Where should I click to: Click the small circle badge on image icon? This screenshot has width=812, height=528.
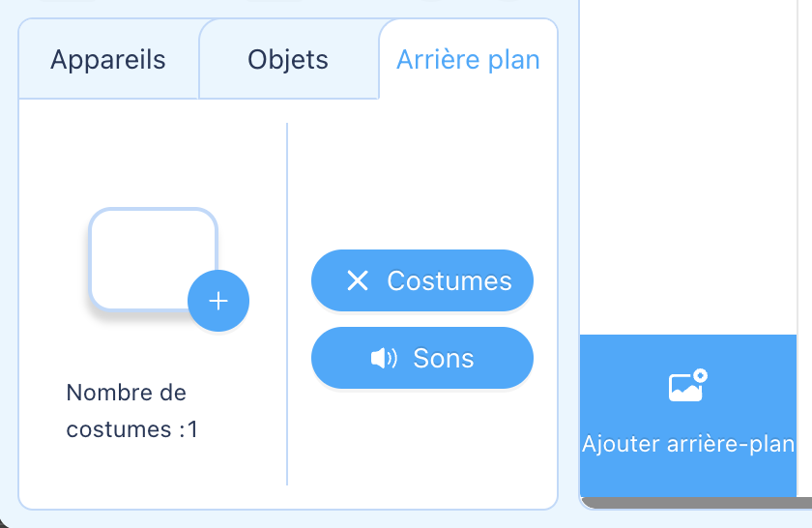pyautogui.click(x=700, y=375)
